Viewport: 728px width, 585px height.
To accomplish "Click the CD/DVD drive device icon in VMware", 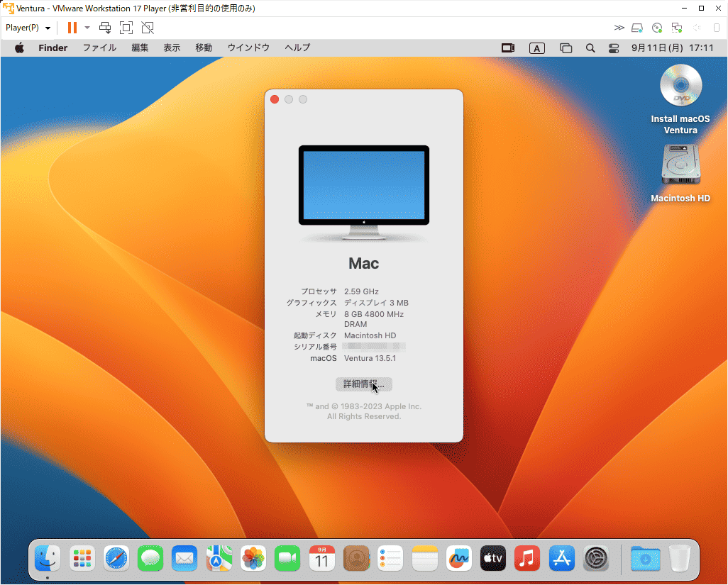I will 657,28.
